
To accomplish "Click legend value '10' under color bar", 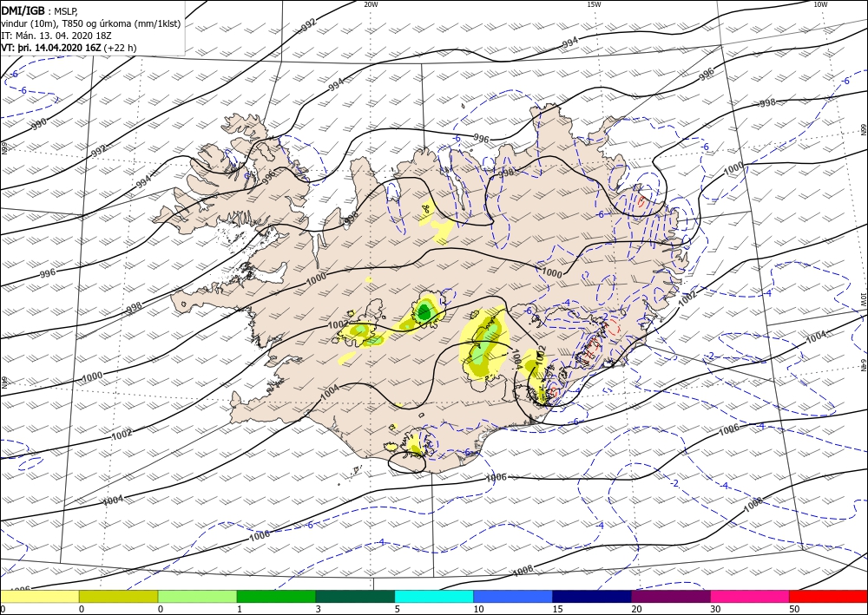I will tap(478, 609).
